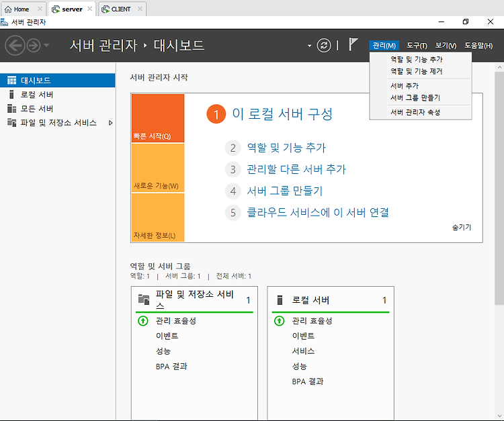Open the notifications flag icon
504x421 pixels.
pyautogui.click(x=353, y=44)
